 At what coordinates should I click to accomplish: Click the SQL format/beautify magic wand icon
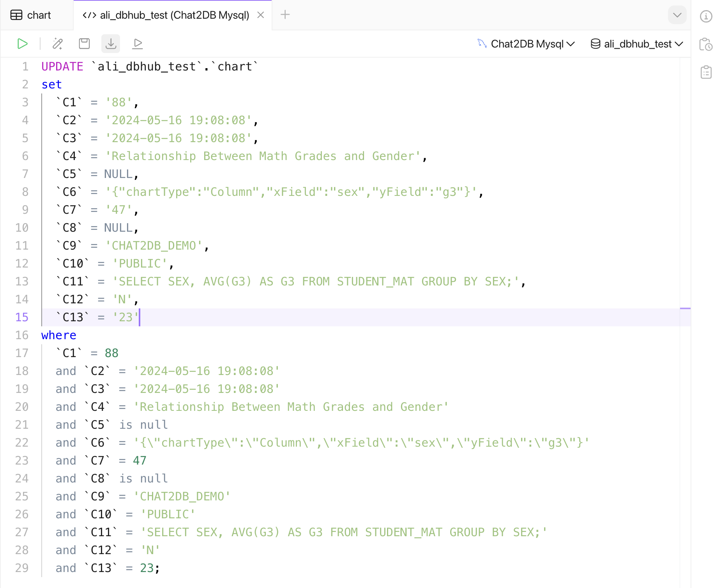(57, 44)
